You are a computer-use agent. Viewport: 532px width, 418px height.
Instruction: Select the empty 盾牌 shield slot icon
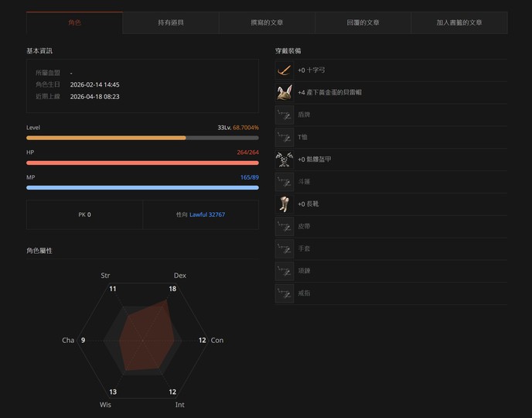pos(284,115)
